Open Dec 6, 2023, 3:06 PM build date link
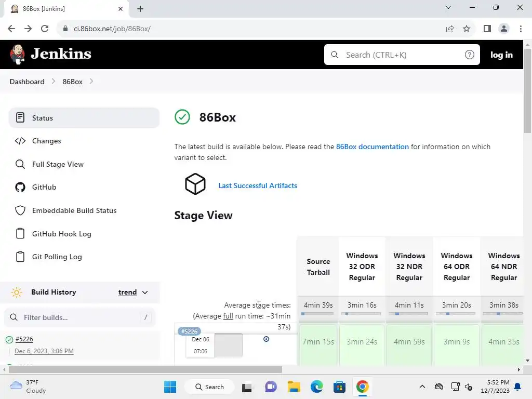The image size is (532, 399). (x=44, y=351)
